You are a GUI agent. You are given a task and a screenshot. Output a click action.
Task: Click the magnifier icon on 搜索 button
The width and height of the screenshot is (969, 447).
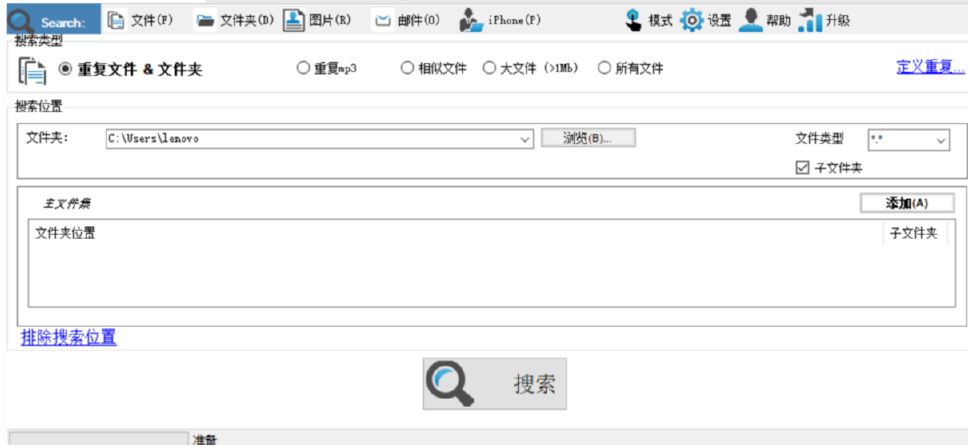[451, 383]
